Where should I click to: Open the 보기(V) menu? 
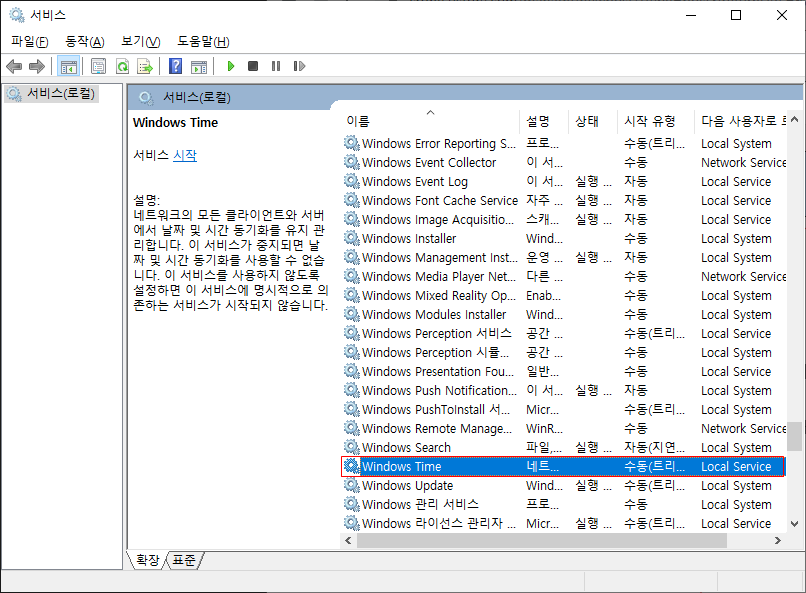coord(140,42)
